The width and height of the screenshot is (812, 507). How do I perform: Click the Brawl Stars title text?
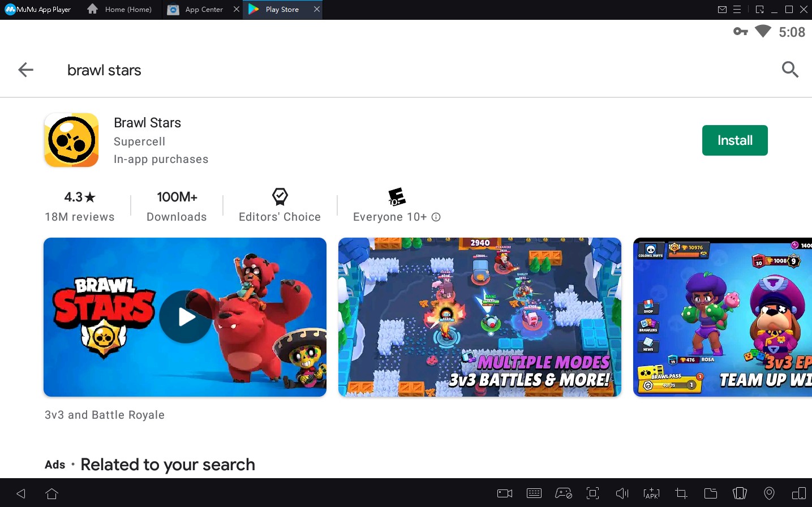click(x=147, y=123)
